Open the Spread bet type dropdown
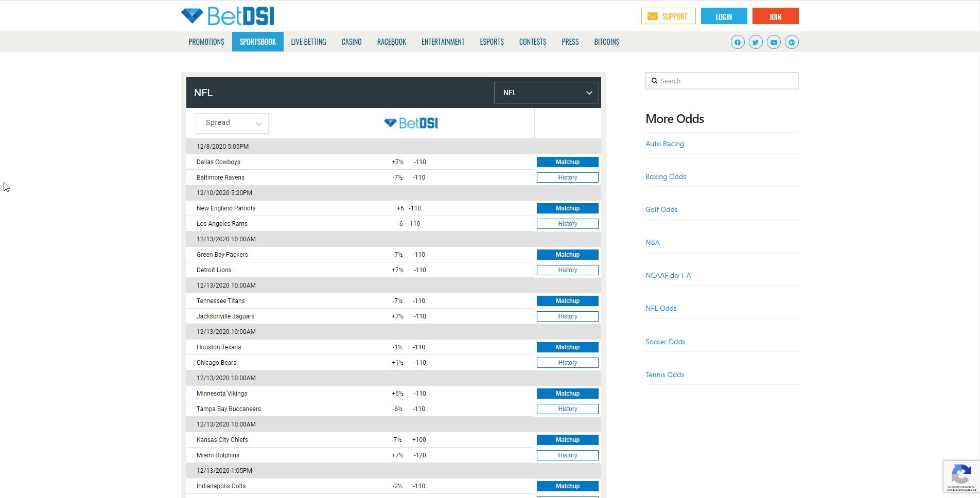 point(233,123)
